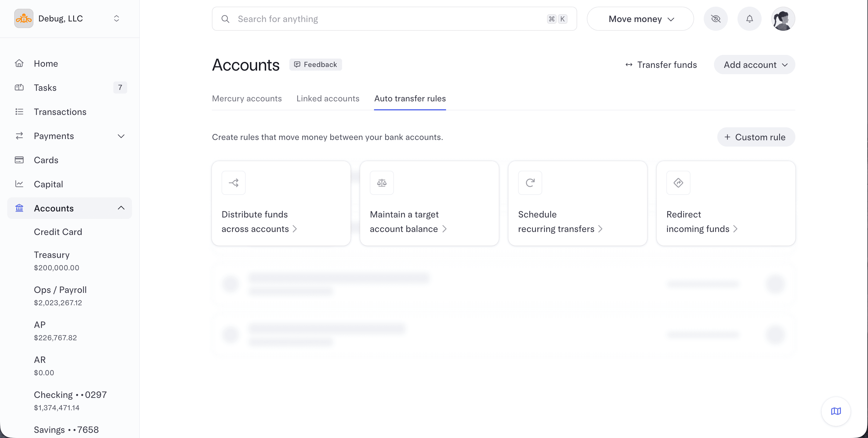Open the Move money dropdown
868x438 pixels.
[x=640, y=19]
